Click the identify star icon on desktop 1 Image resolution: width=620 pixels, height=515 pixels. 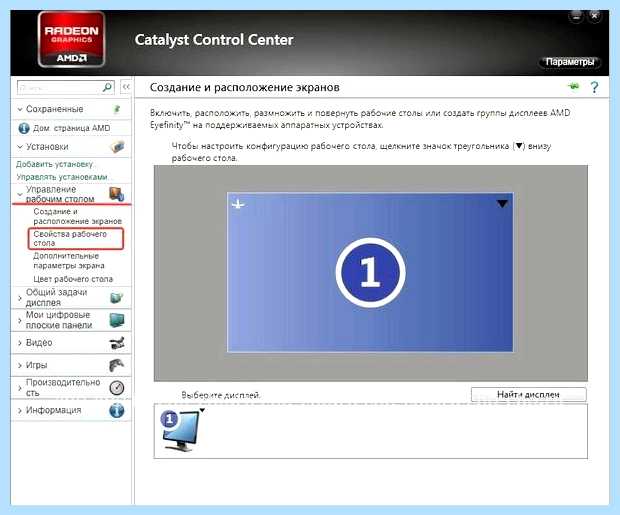238,204
